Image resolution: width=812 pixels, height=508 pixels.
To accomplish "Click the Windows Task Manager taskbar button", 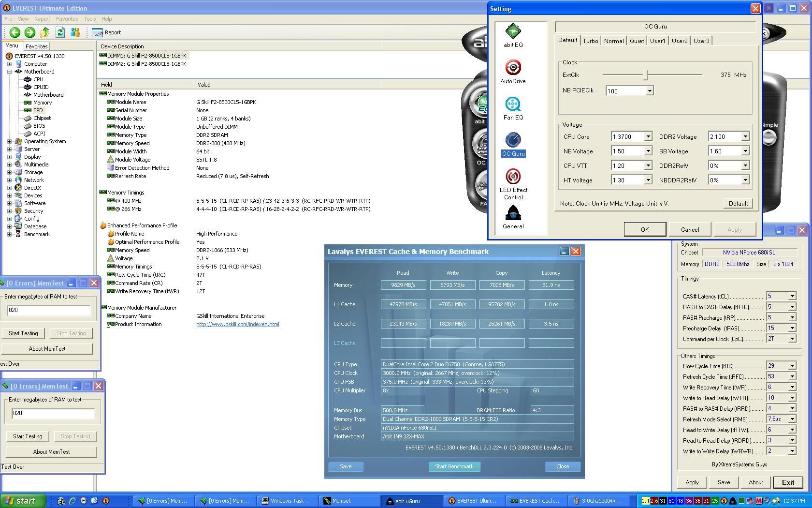I will (x=287, y=501).
